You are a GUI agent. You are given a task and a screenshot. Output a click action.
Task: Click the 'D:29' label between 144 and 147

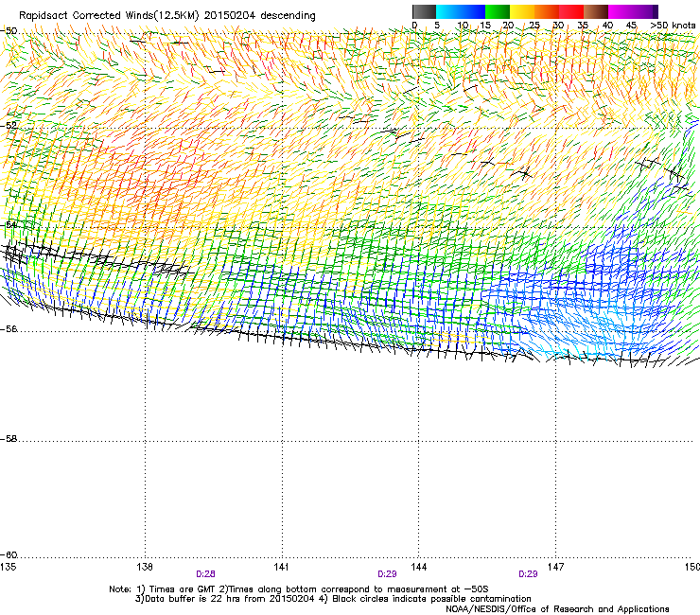(528, 574)
